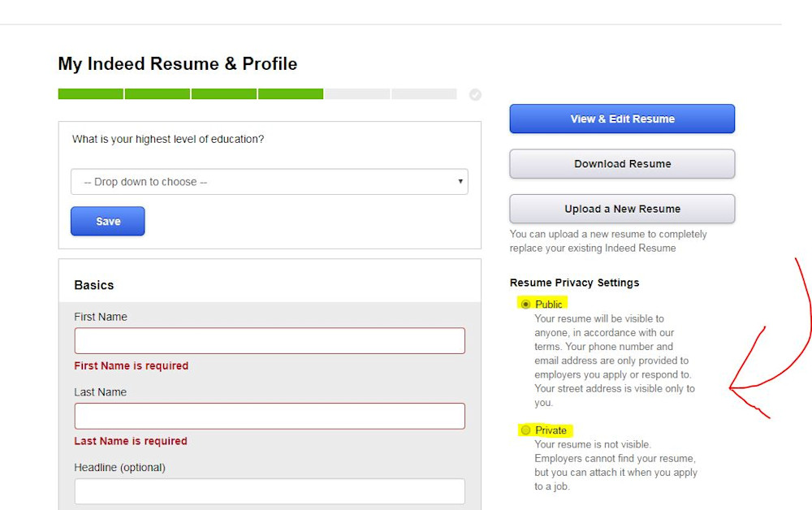Viewport: 812px width, 510px height.
Task: Focus the Last Name input field
Action: (x=270, y=417)
